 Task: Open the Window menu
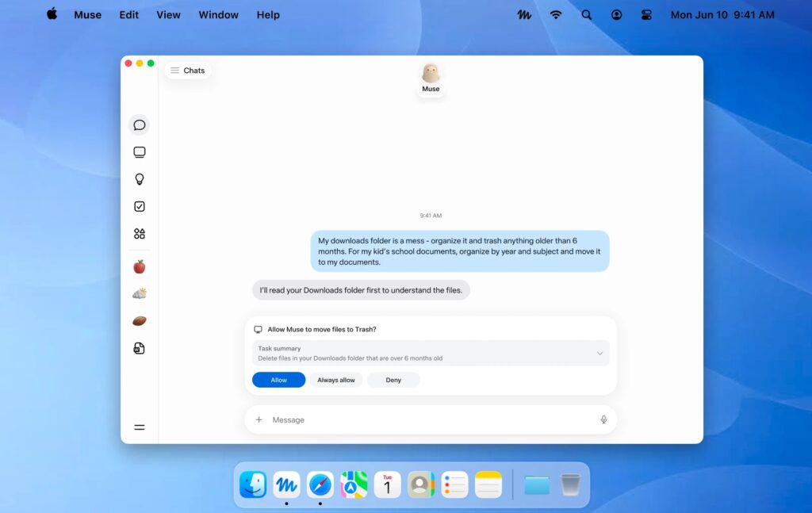[219, 15]
